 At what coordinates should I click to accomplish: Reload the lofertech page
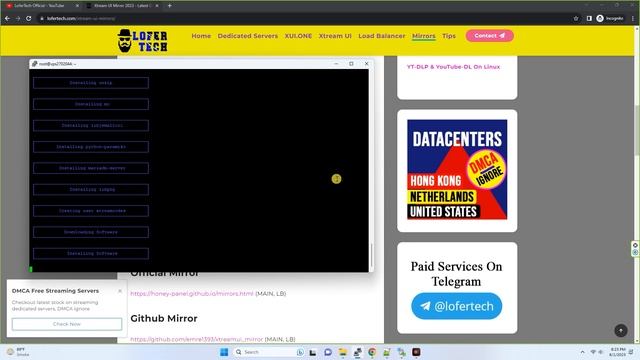29,18
